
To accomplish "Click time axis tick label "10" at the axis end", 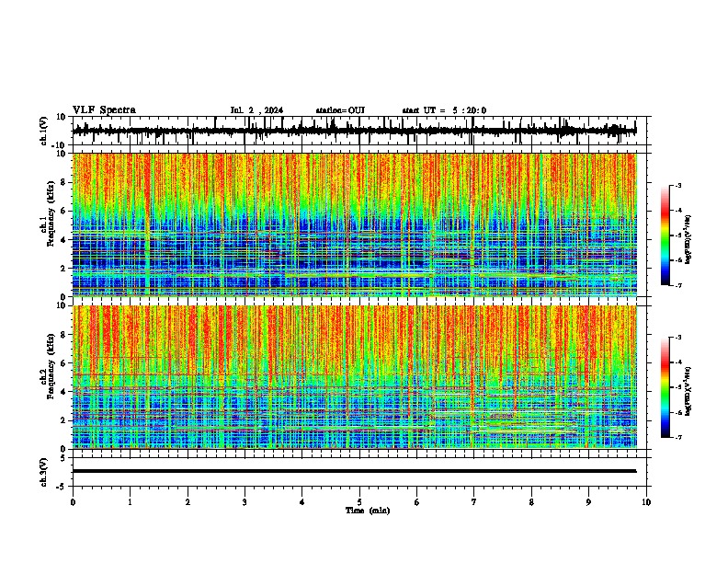I will [646, 502].
